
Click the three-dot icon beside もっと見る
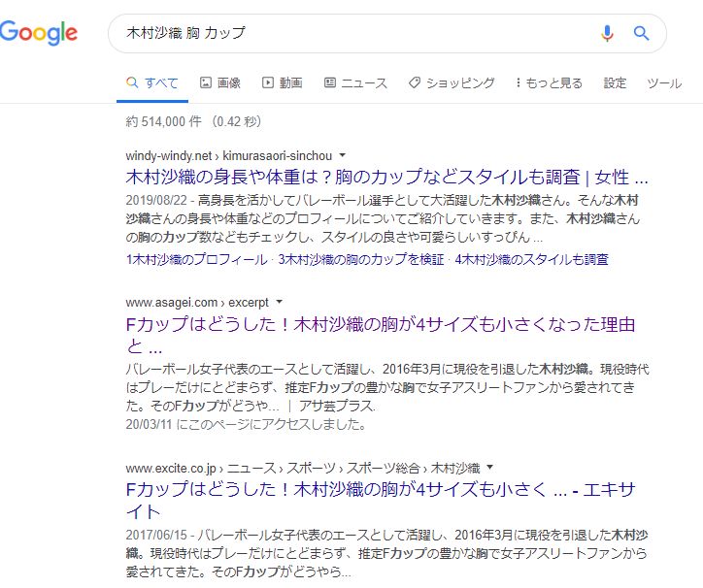pyautogui.click(x=518, y=82)
